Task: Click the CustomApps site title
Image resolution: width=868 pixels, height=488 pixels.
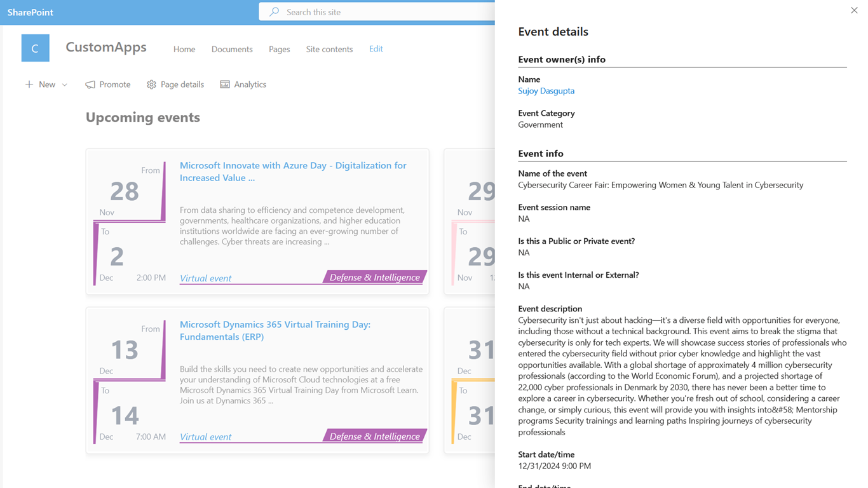Action: coord(106,47)
